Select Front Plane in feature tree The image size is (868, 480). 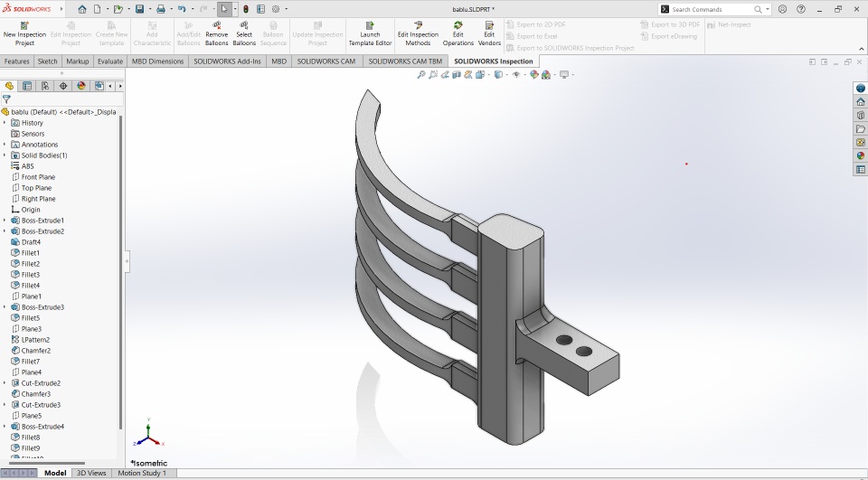38,177
